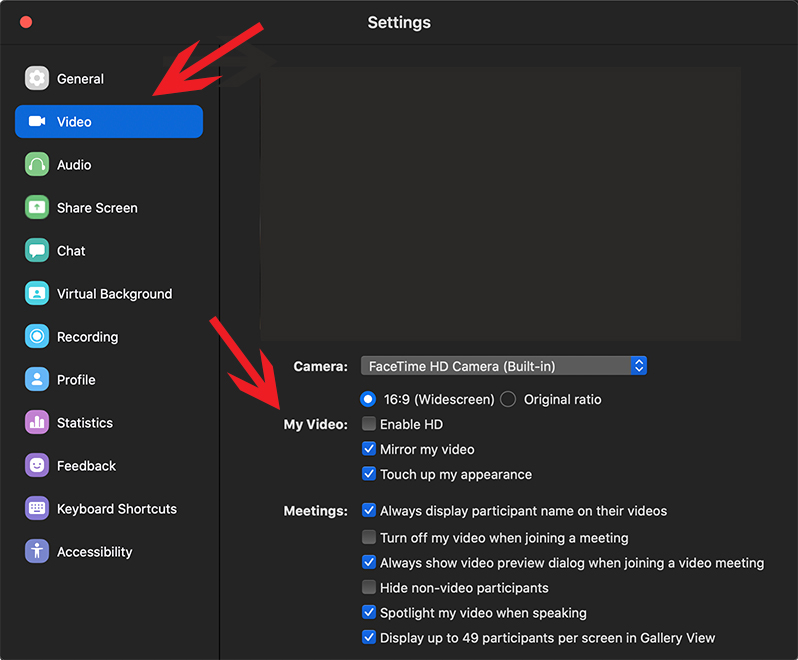Click the camera video preview area
Screen dimensions: 798x660
500,200
